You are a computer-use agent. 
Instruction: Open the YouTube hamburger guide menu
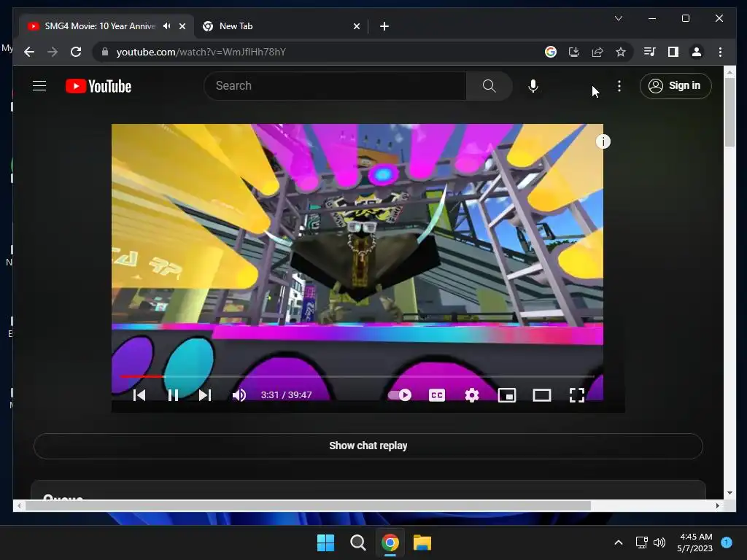(x=39, y=86)
